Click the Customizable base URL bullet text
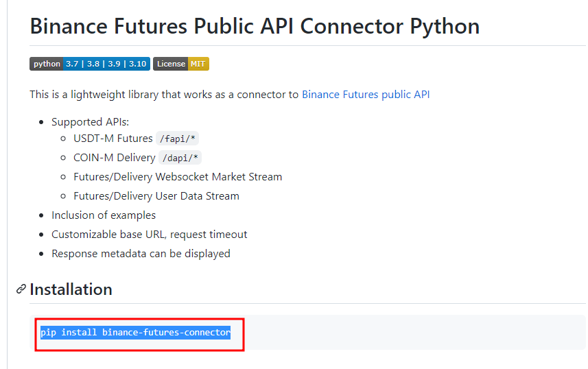588x369 pixels. click(150, 235)
